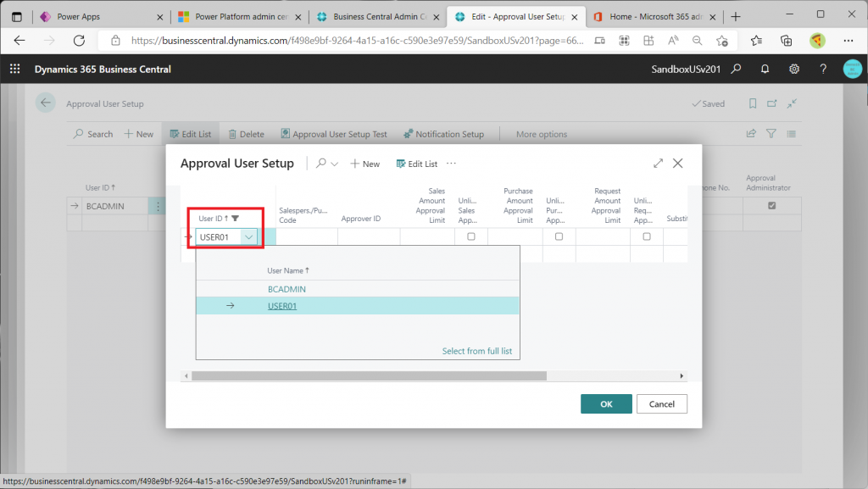868x489 pixels.
Task: Click the share icon in the background toolbar
Action: 751,133
